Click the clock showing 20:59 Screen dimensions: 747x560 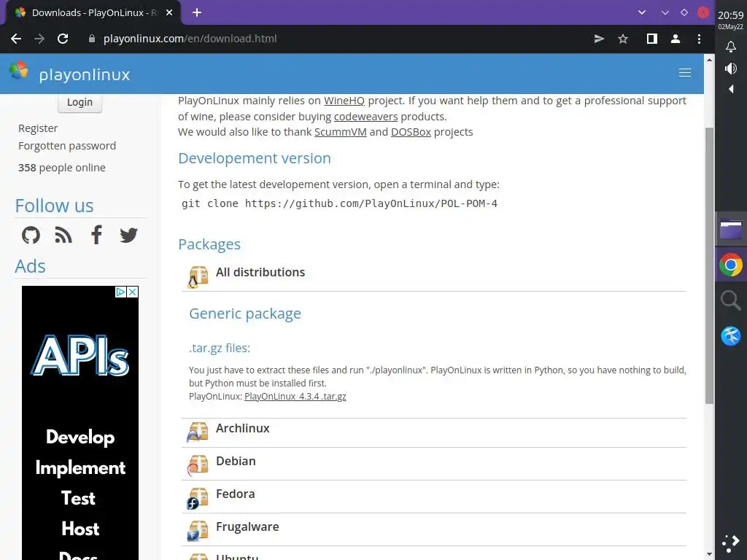[730, 15]
